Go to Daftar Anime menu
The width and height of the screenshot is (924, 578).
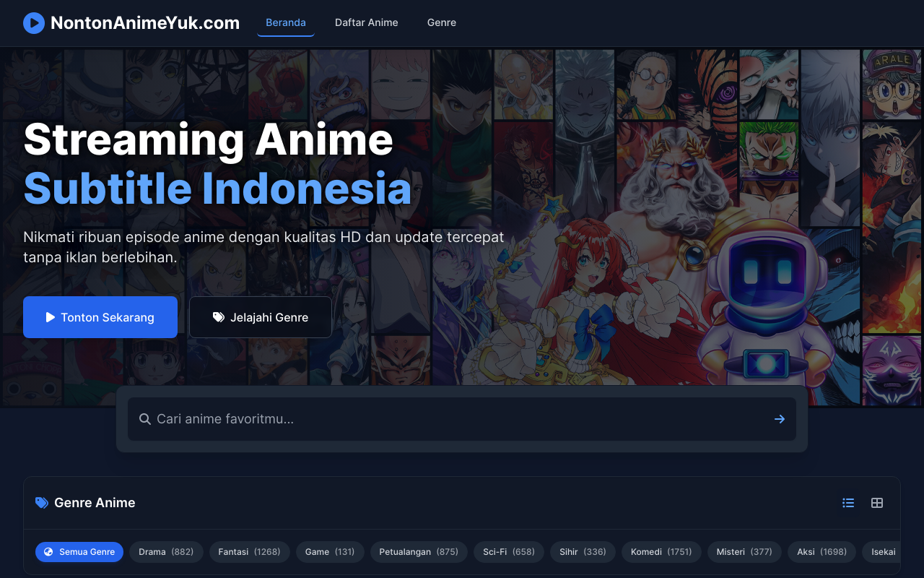click(367, 22)
